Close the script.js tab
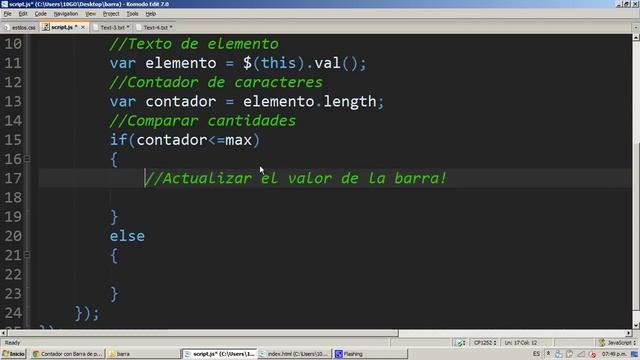This screenshot has width=640, height=360. pos(83,27)
